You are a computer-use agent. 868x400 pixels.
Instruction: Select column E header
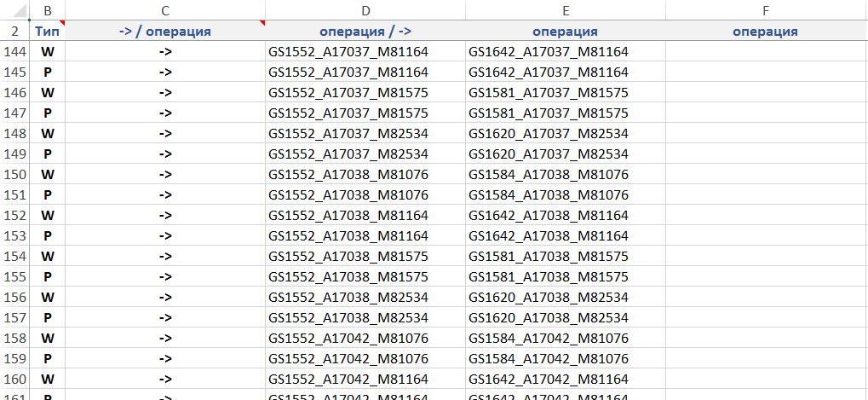(566, 10)
